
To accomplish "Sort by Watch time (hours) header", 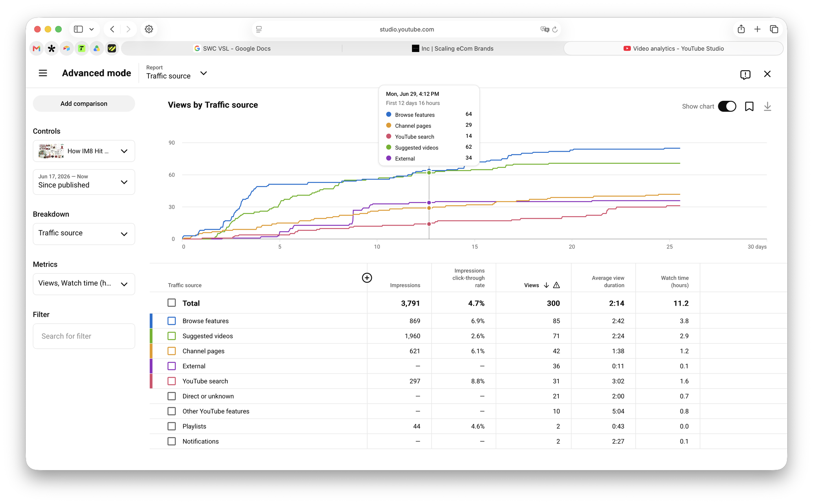I will [x=675, y=282].
